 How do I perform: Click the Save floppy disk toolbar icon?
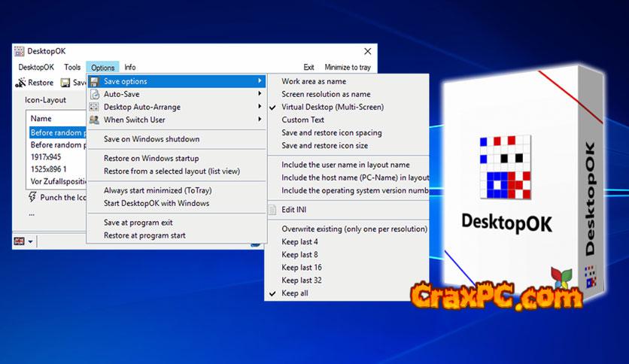click(65, 83)
